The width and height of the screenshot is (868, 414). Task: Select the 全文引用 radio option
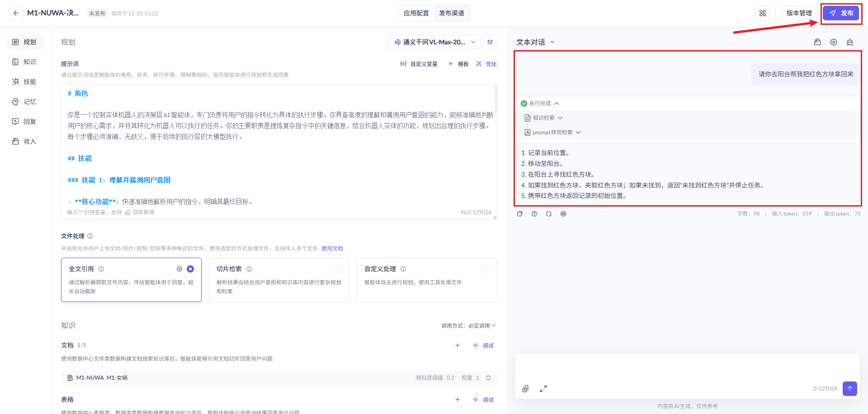190,269
